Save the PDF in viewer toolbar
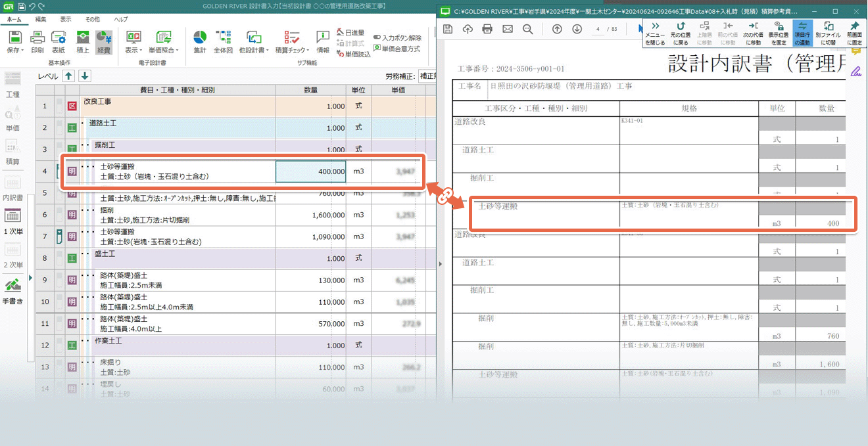Viewport: 868px width, 446px height. [448, 29]
